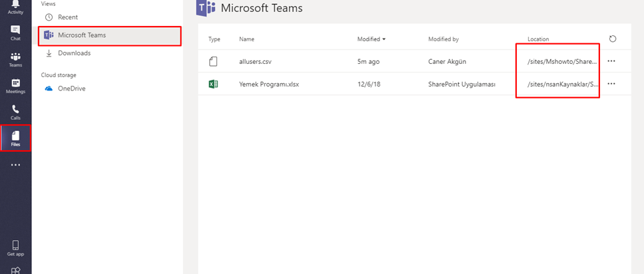Click the allusers.csv file type icon
Image resolution: width=644 pixels, height=274 pixels.
coord(213,62)
